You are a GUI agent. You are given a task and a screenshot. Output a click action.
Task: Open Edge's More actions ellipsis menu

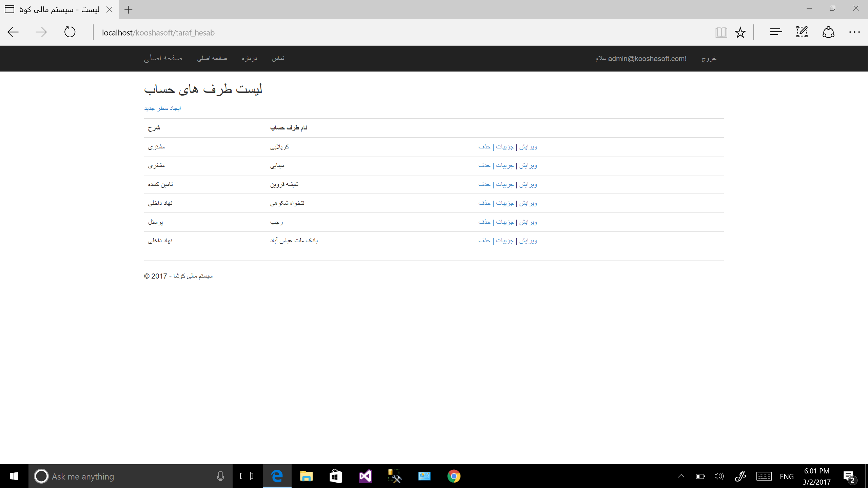tap(854, 32)
